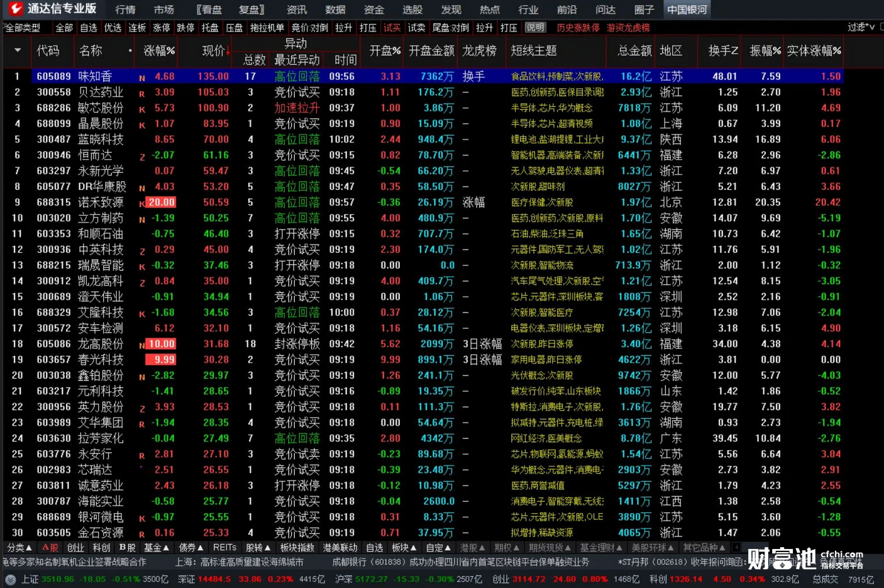The width and height of the screenshot is (884, 588).
Task: Open the 资金 menu
Action: point(373,9)
